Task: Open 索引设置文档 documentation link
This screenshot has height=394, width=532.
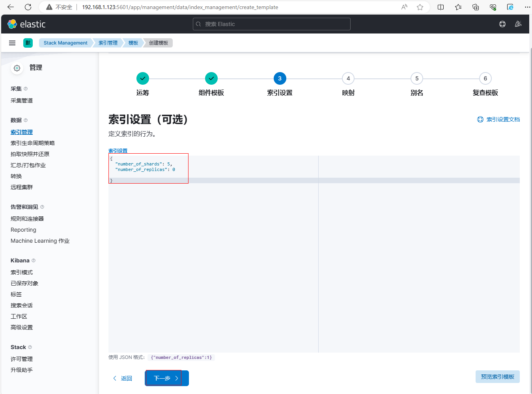Action: pyautogui.click(x=498, y=119)
